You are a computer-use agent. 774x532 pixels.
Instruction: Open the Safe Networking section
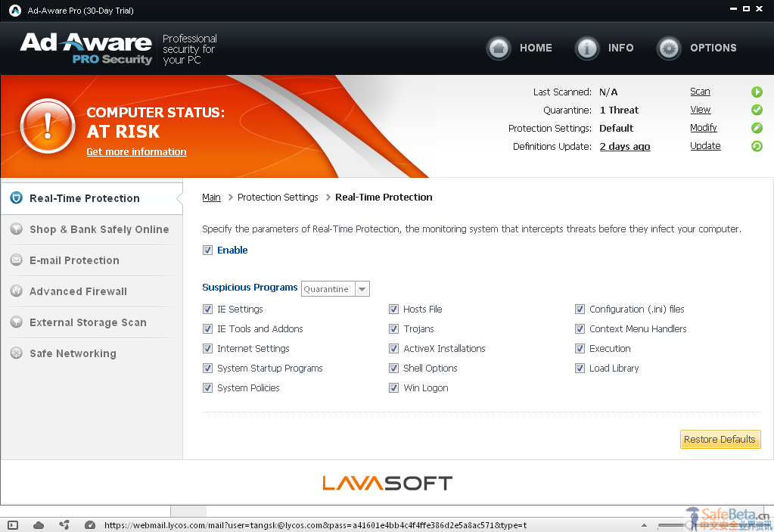(92, 354)
